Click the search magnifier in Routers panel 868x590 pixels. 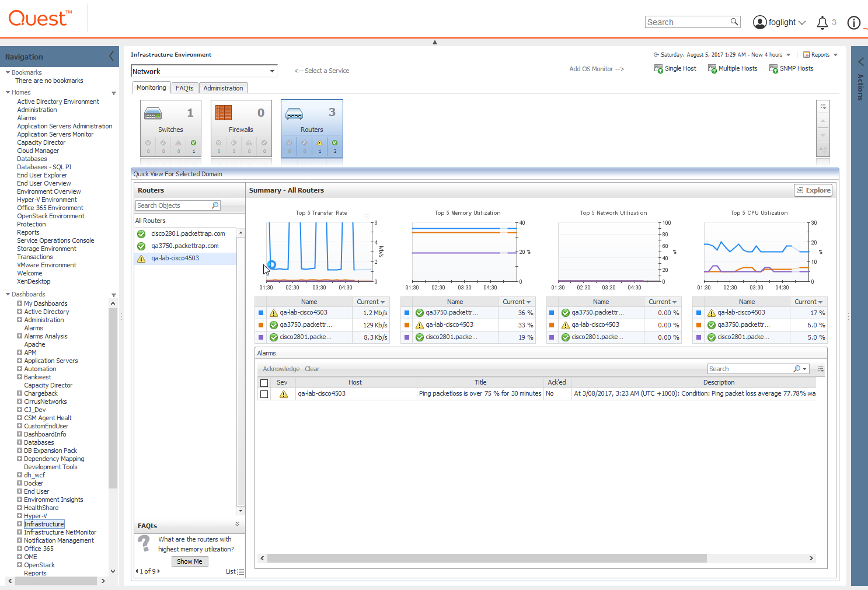pyautogui.click(x=215, y=205)
